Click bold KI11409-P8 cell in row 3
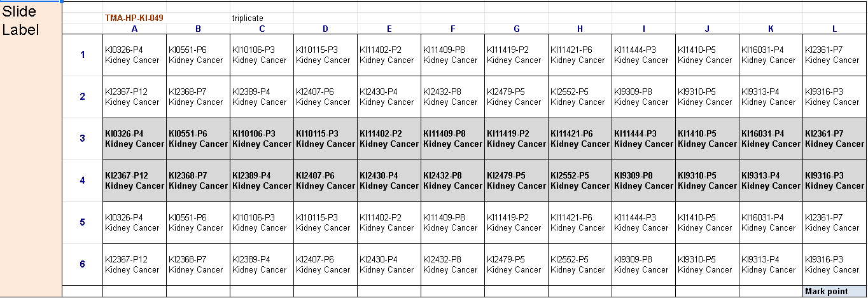 452,139
